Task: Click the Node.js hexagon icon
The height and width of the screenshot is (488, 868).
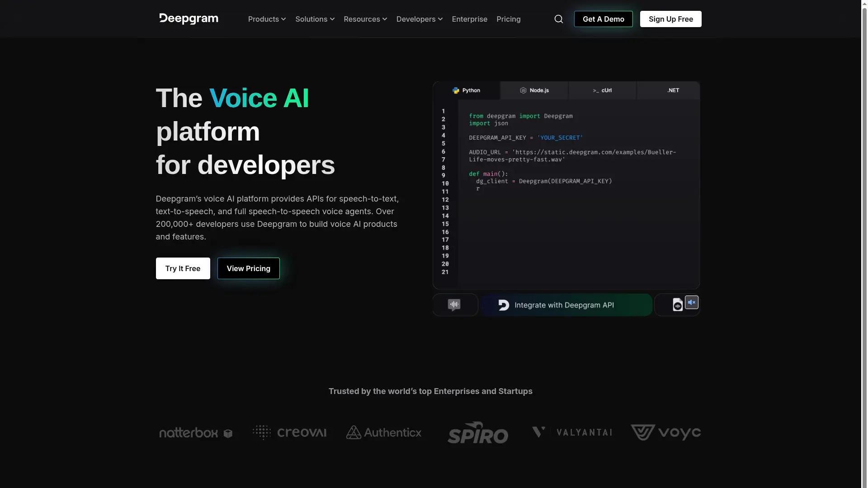Action: (x=523, y=90)
